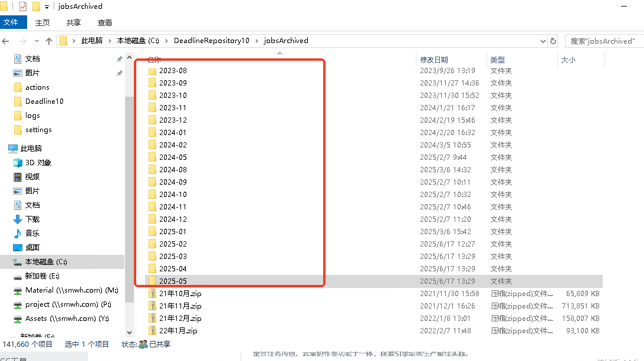Image resolution: width=644 pixels, height=361 pixels.
Task: Select 此电脑 in the navigation pane
Action: point(31,148)
